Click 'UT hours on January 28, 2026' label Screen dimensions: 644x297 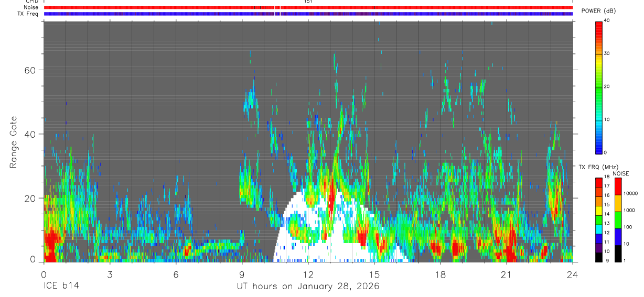tap(307, 287)
